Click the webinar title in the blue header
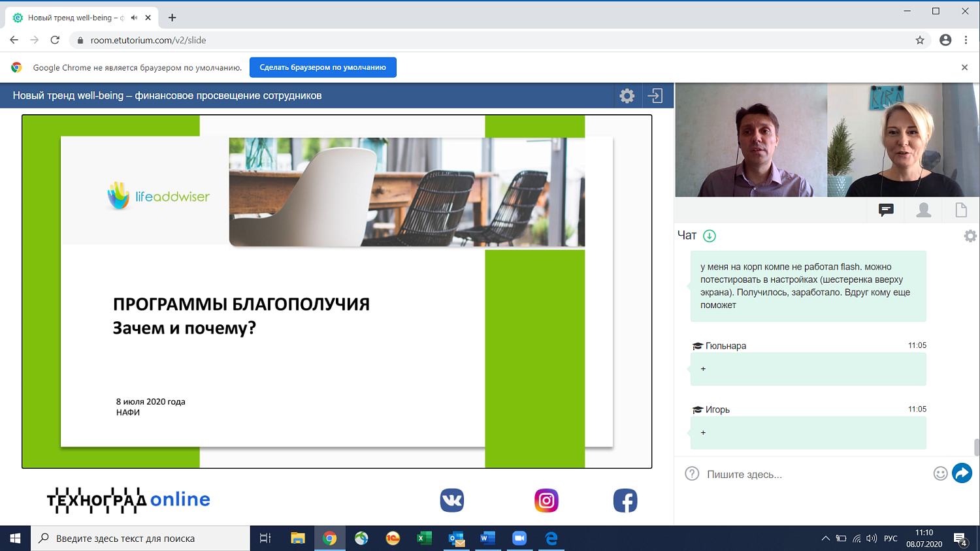Viewport: 980px width, 551px height. coord(167,96)
